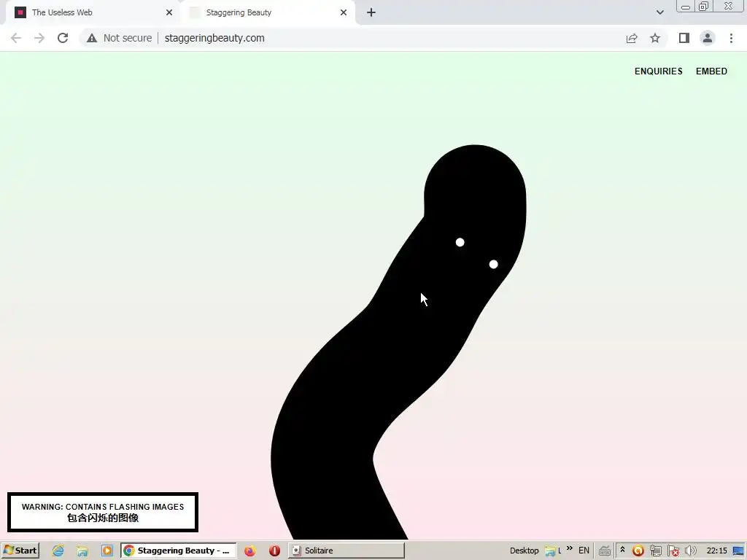Open the network tray icon
Viewport: 747px width, 560px height.
pos(656,551)
